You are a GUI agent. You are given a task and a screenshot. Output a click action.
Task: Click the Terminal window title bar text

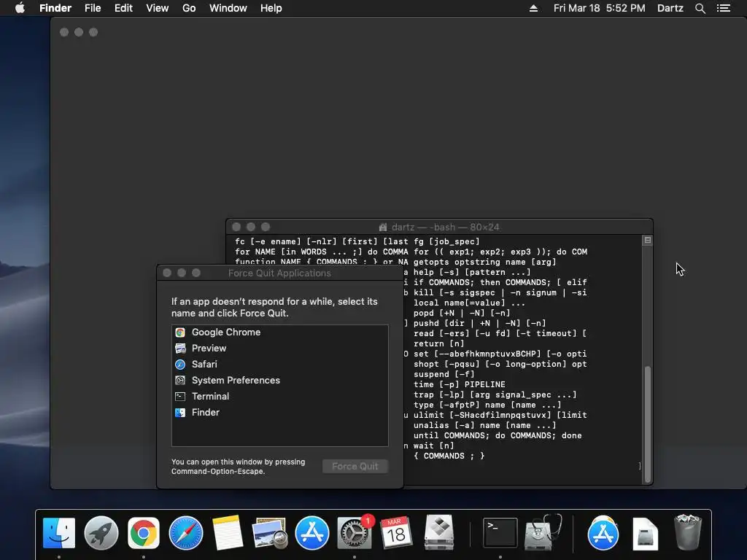445,227
